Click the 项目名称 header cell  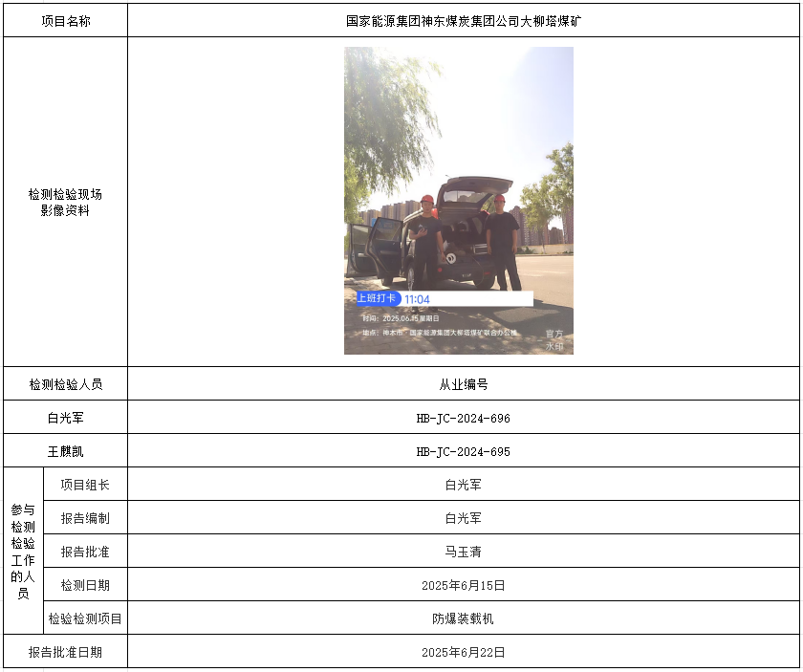(x=66, y=21)
